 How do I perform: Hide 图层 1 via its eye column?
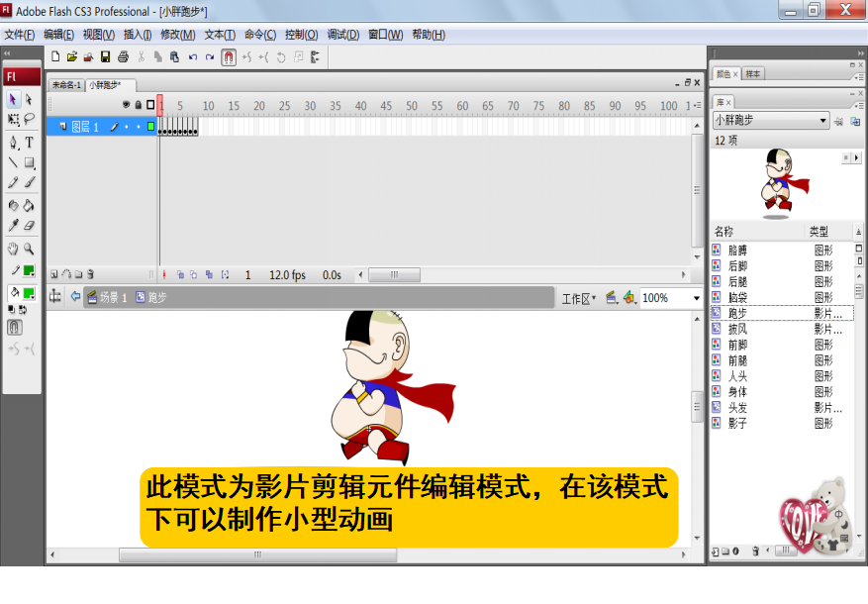pyautogui.click(x=127, y=126)
